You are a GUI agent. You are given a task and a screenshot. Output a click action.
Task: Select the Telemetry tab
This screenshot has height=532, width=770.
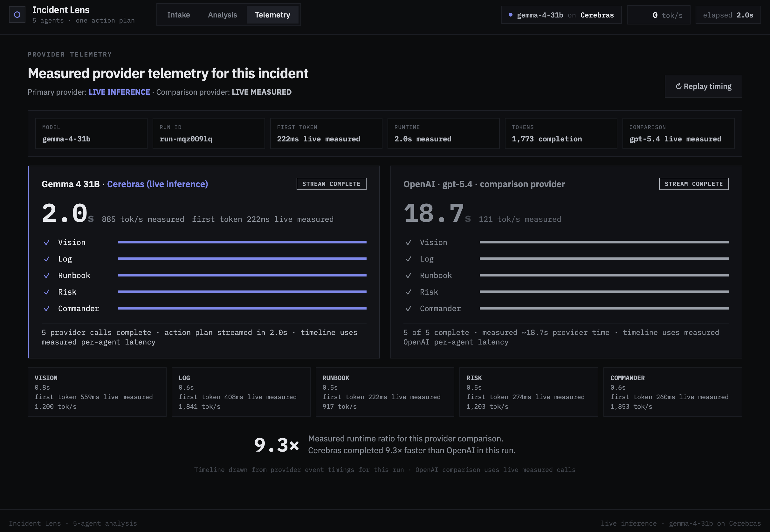click(x=272, y=15)
